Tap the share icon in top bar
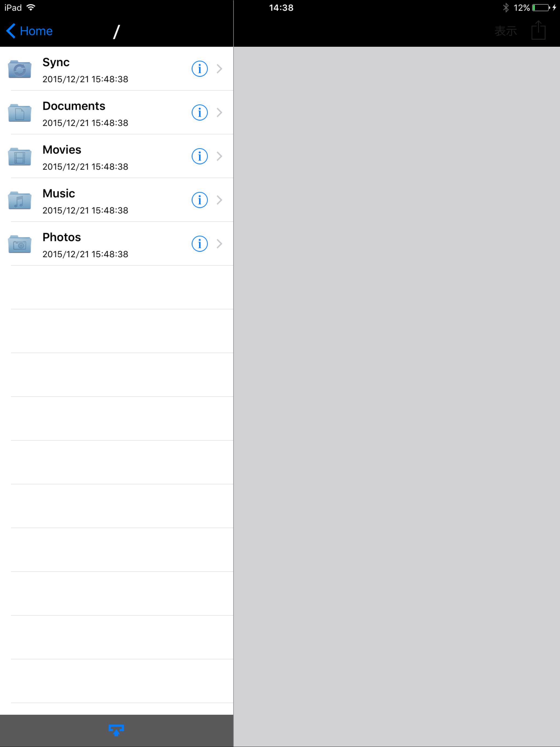The width and height of the screenshot is (560, 747). click(x=538, y=30)
